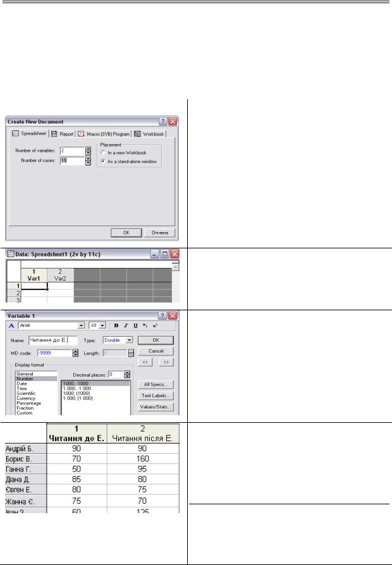Click the Spreadsheet1 vertical scrollbar up arrow
This screenshot has height=565, width=392.
(x=175, y=267)
